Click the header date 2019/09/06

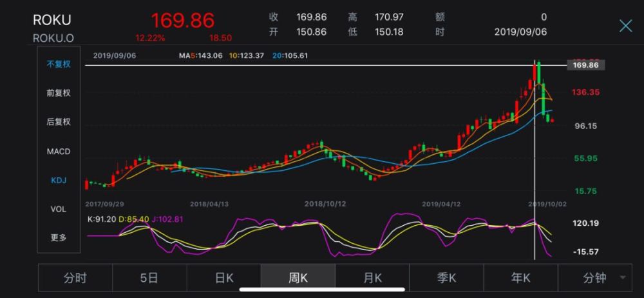(521, 32)
